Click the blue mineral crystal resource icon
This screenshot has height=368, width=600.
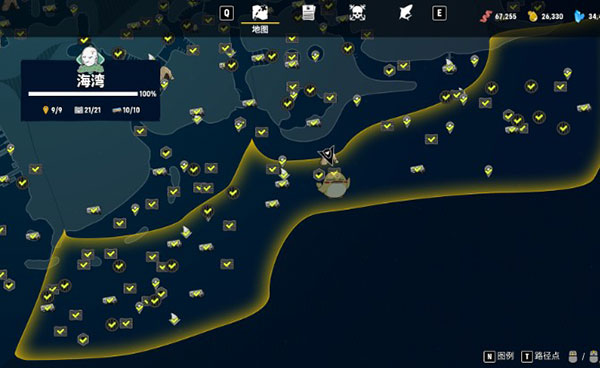579,16
